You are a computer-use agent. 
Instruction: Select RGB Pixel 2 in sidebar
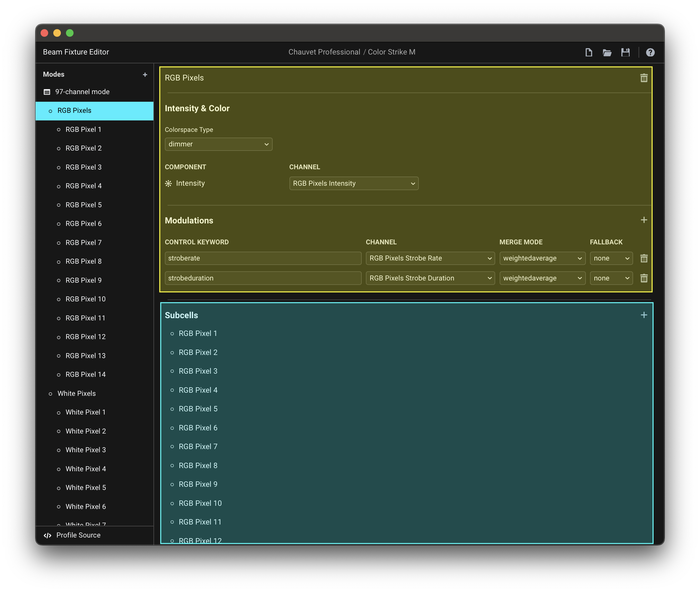[95, 148]
